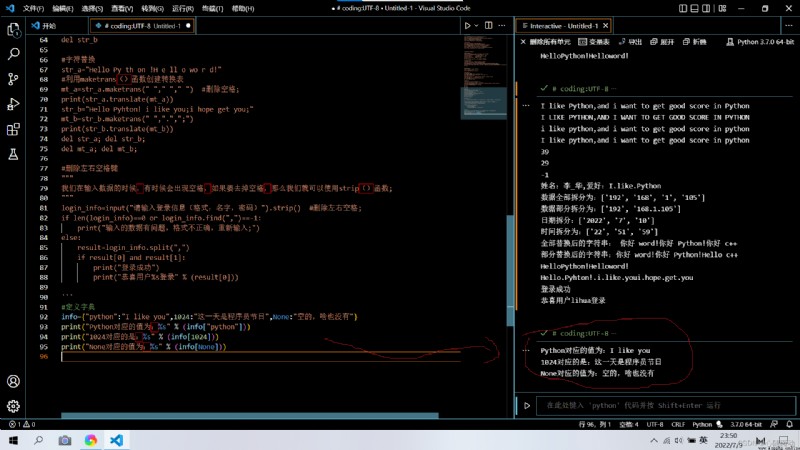Open the 帮助(H) menu
This screenshot has width=800, height=450.
243,9
